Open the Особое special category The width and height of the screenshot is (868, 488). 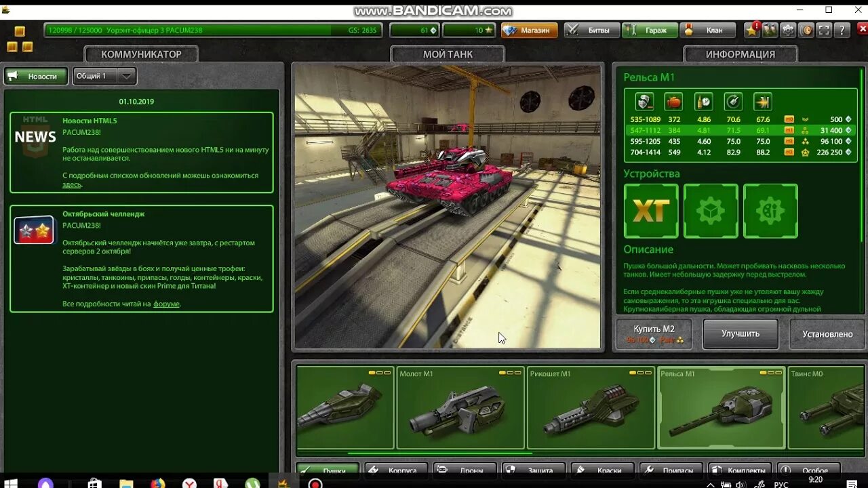coord(809,470)
